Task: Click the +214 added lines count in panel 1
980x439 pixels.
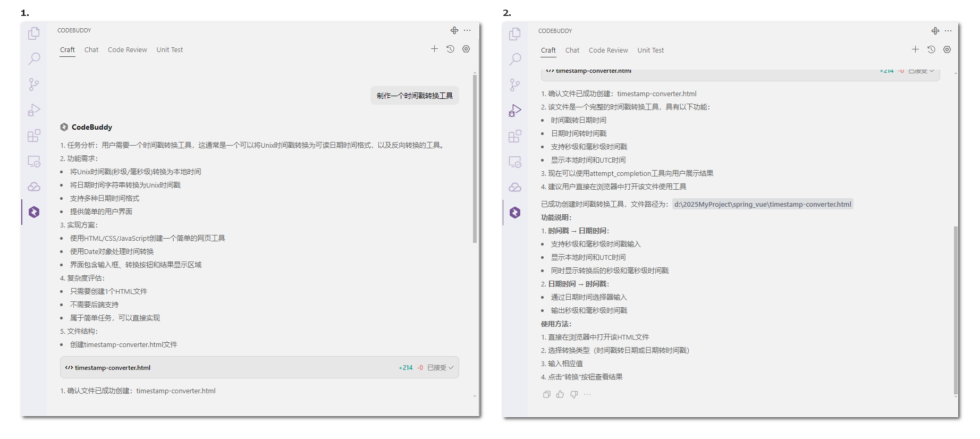Action: tap(405, 368)
